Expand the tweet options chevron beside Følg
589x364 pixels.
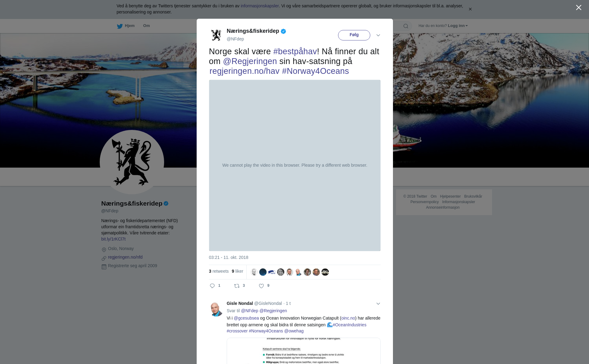click(378, 35)
